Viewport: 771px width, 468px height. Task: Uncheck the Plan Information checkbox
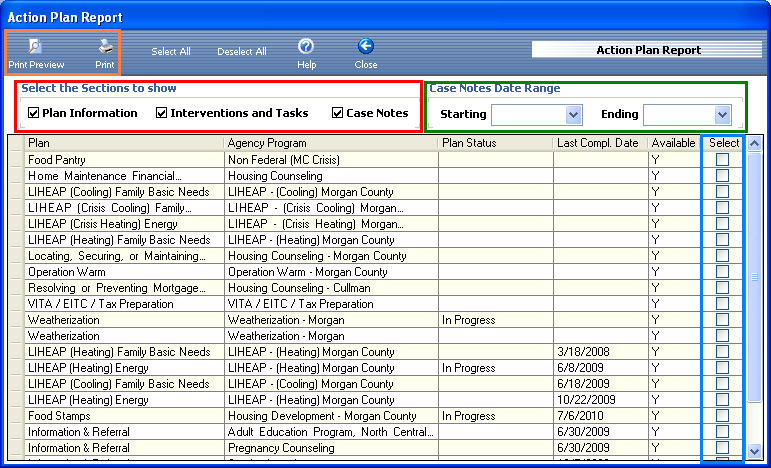(x=34, y=113)
